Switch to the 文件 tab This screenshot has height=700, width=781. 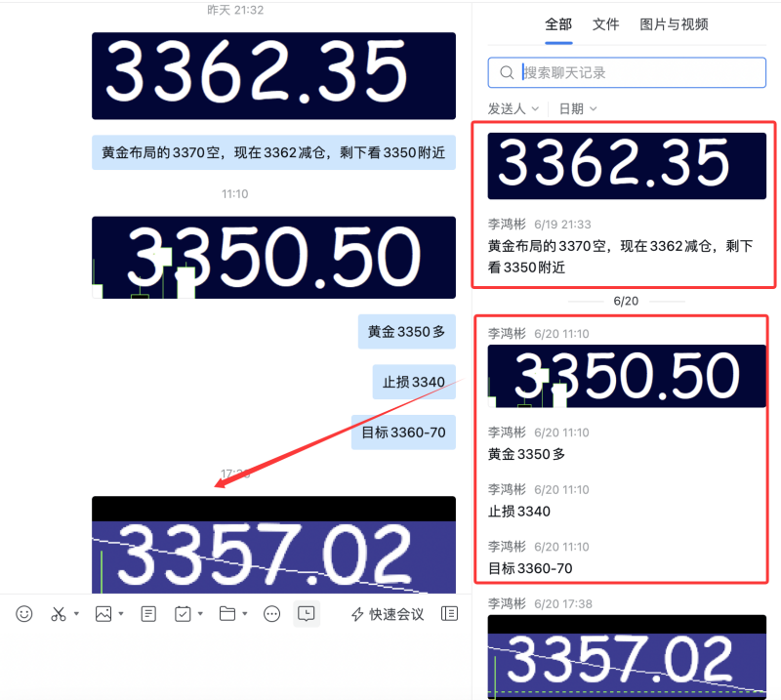click(x=605, y=24)
